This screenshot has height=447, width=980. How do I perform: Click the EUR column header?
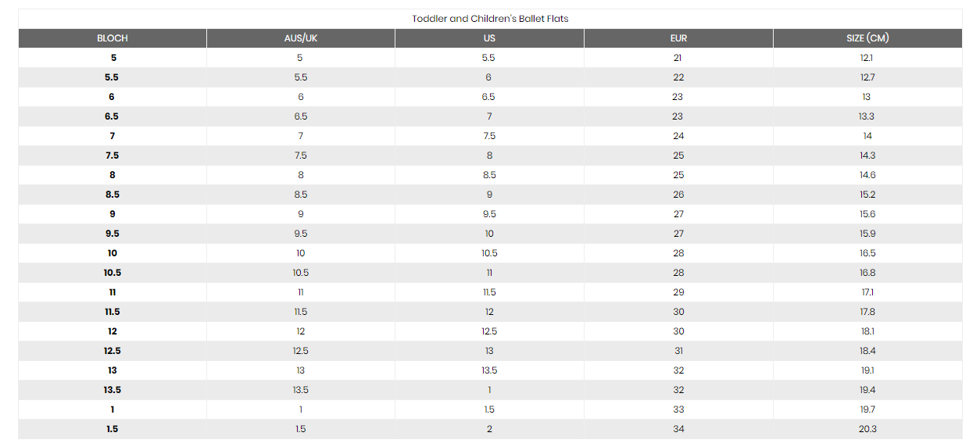(x=678, y=38)
